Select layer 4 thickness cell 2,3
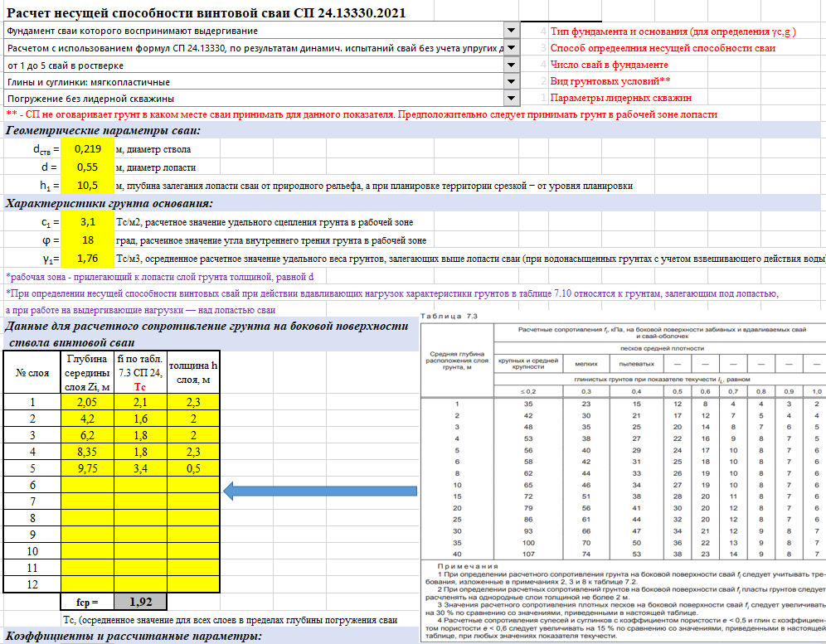826x644 pixels. [x=192, y=450]
